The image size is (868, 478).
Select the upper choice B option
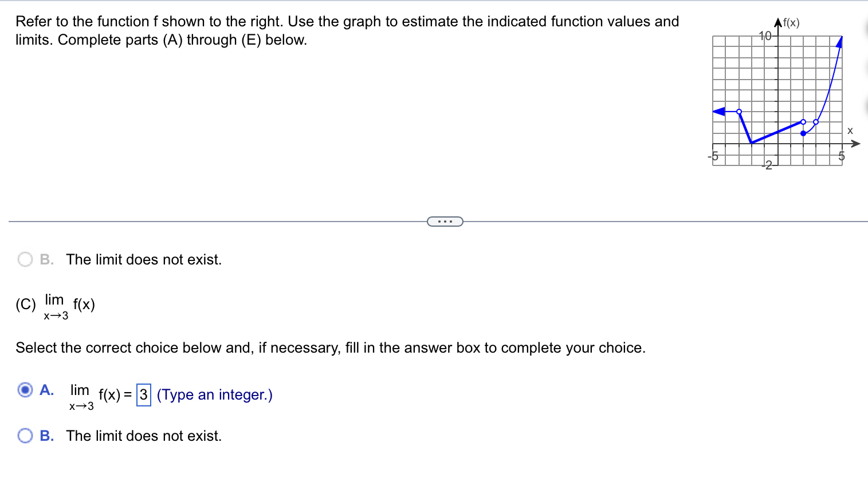click(x=25, y=259)
